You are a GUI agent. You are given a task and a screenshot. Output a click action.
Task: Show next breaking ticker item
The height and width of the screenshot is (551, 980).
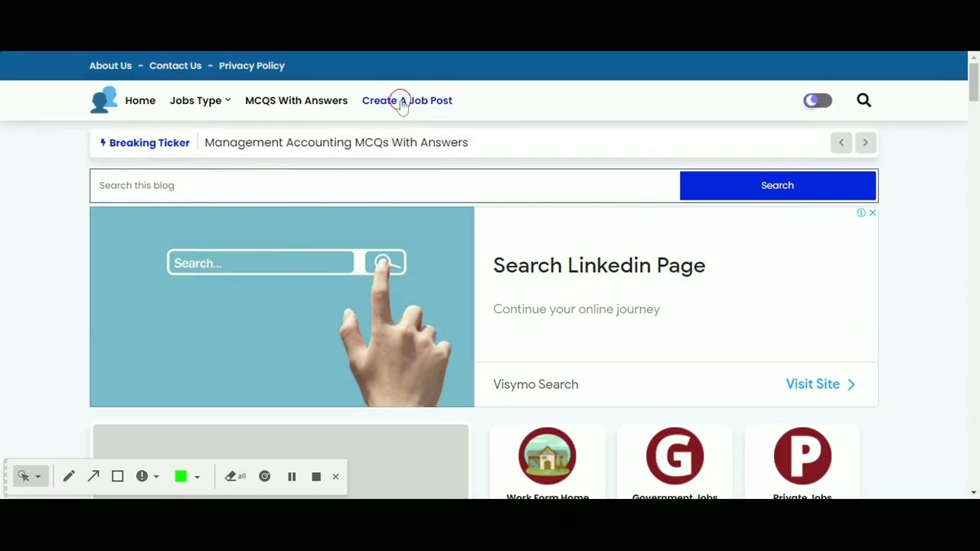[866, 142]
